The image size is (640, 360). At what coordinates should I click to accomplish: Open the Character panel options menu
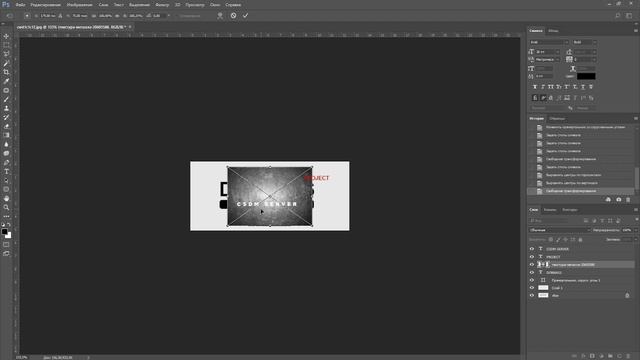636,31
